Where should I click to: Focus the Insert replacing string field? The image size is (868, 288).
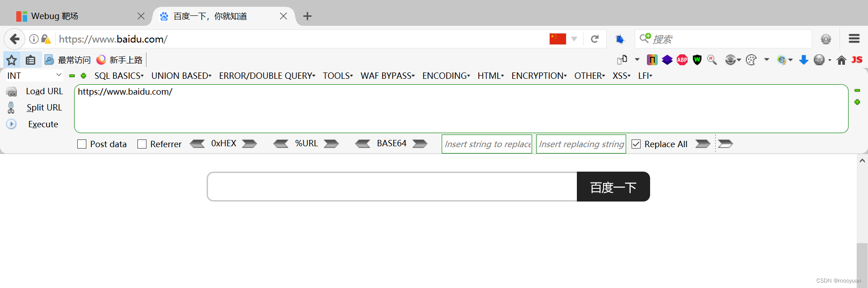coord(581,144)
